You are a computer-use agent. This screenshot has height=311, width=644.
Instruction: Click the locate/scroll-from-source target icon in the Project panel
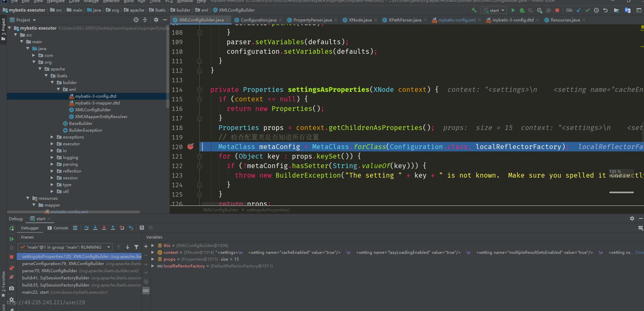[x=136, y=20]
